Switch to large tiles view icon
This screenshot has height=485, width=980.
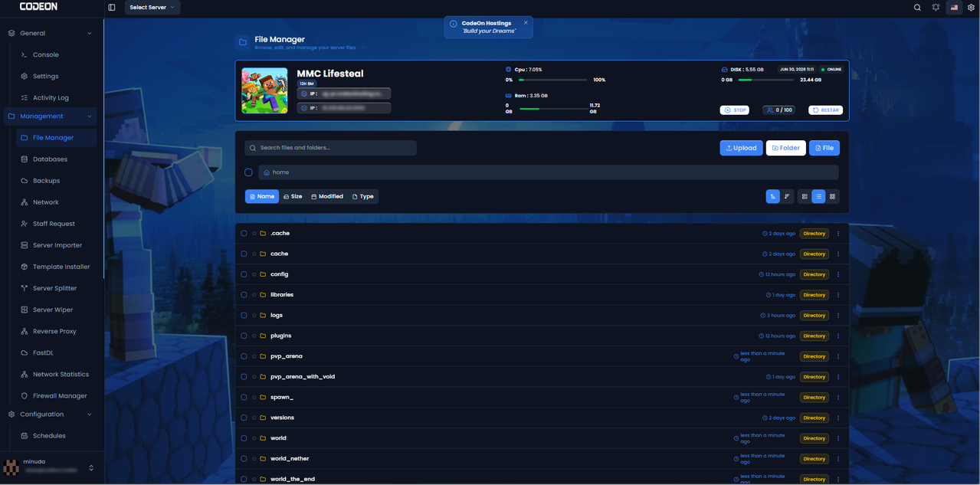[x=832, y=197]
